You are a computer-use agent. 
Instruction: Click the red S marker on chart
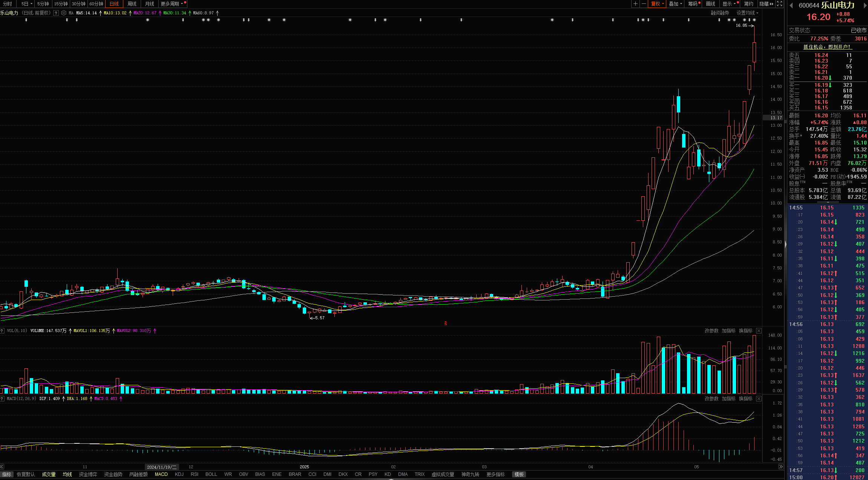tap(446, 323)
